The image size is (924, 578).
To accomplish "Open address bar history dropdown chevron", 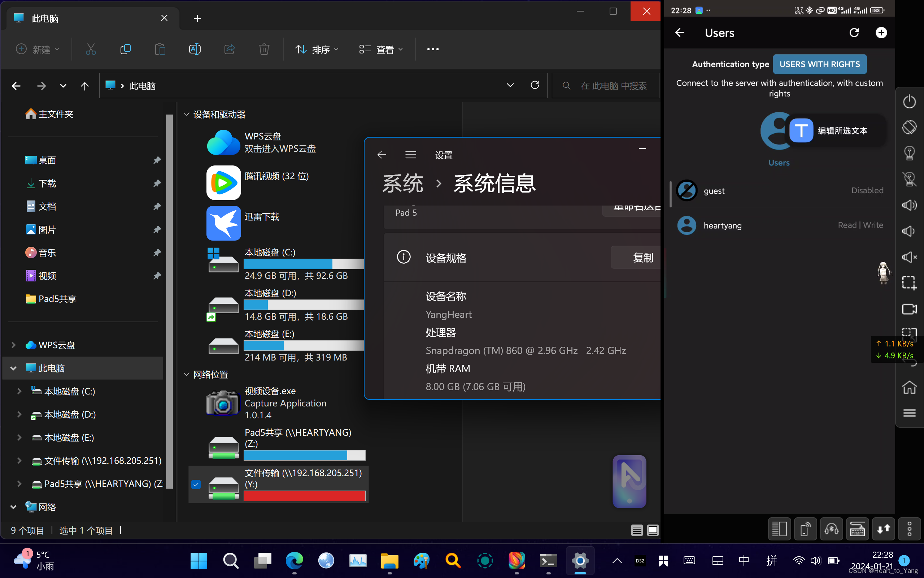I will click(x=510, y=85).
